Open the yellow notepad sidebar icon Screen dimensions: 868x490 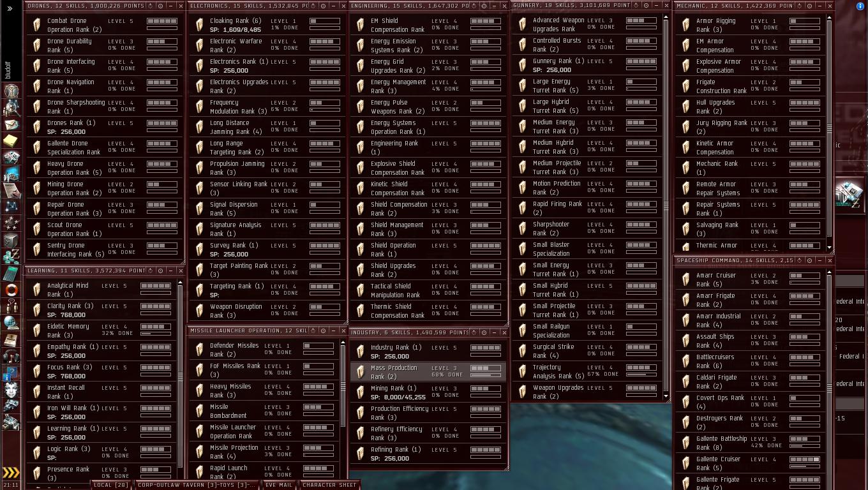coord(11,140)
